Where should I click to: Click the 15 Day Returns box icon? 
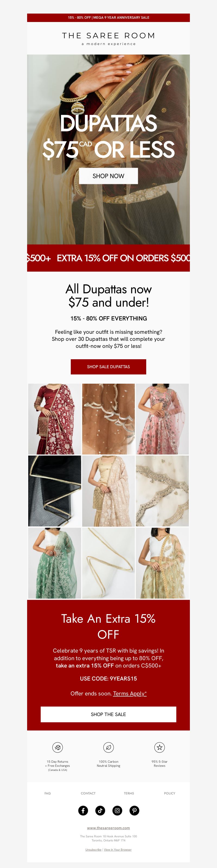[x=58, y=747]
